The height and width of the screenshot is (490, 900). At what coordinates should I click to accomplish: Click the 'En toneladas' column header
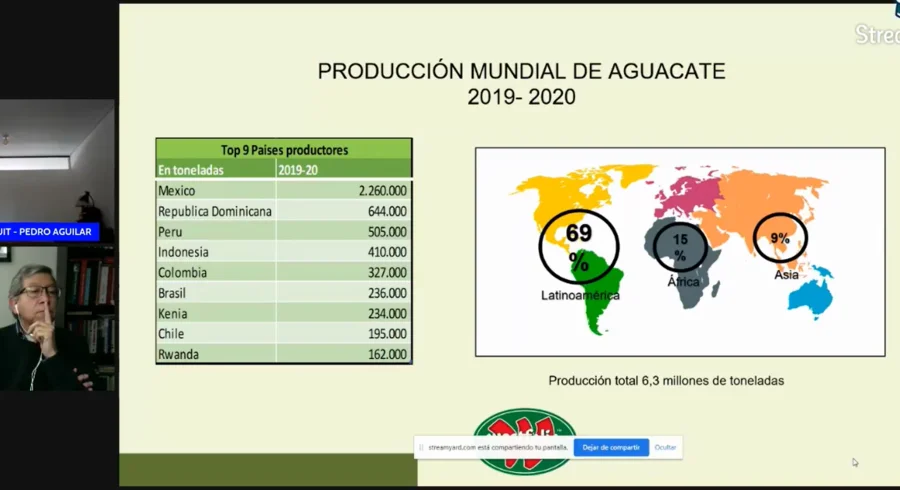tap(215, 170)
